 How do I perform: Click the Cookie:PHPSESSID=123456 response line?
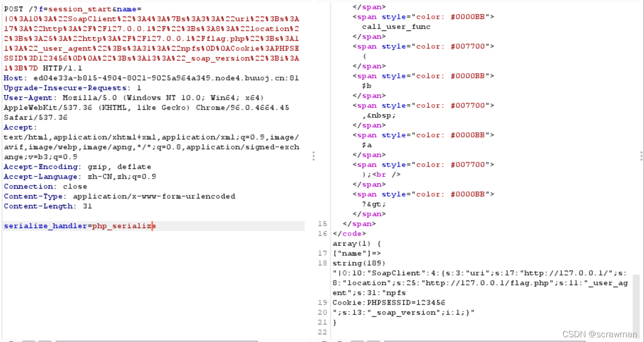[x=389, y=302]
